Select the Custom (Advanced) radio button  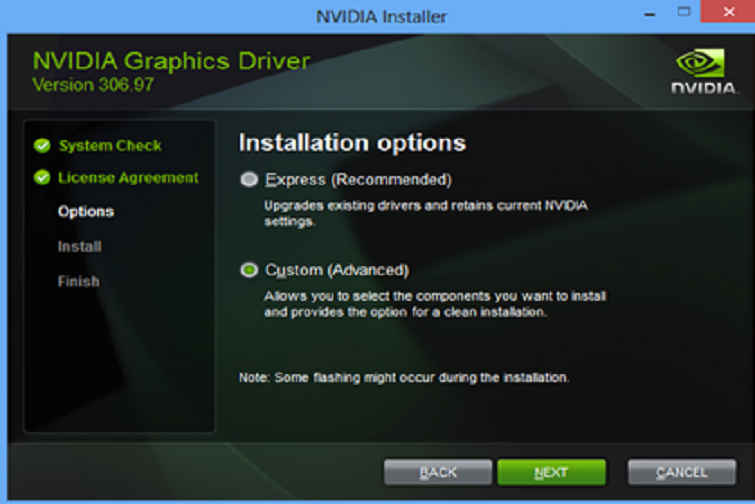click(x=249, y=270)
